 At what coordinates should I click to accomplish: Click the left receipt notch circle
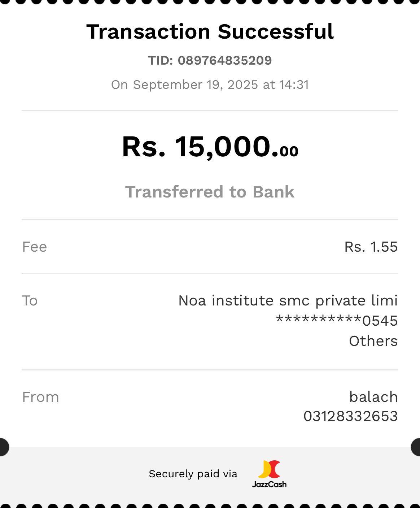click(3, 447)
